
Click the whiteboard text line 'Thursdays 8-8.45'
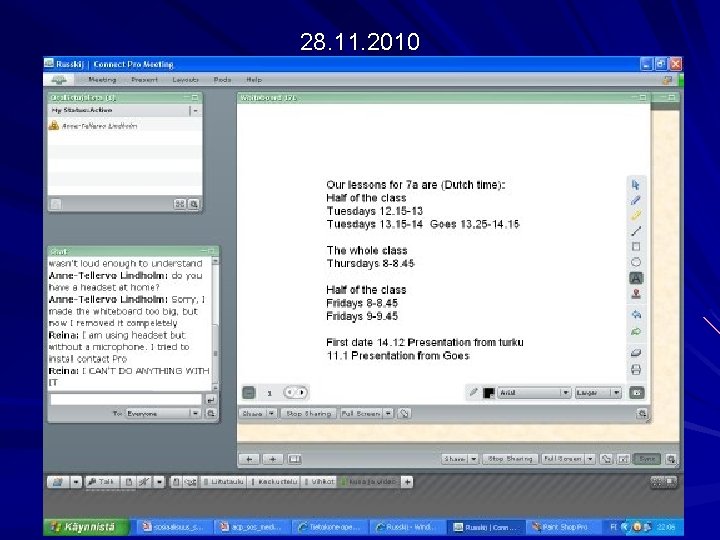click(x=371, y=264)
